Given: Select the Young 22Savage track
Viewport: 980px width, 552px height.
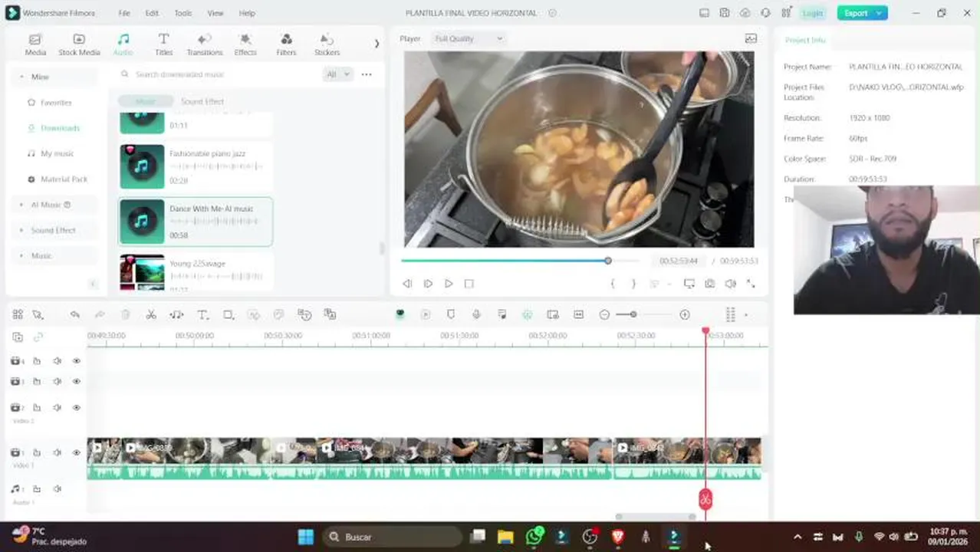Looking at the screenshot, I should coord(196,272).
